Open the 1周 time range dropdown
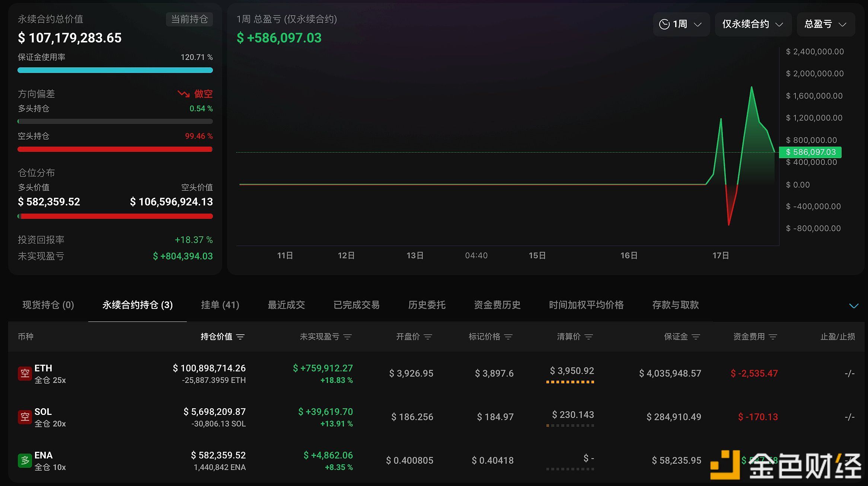 [681, 24]
